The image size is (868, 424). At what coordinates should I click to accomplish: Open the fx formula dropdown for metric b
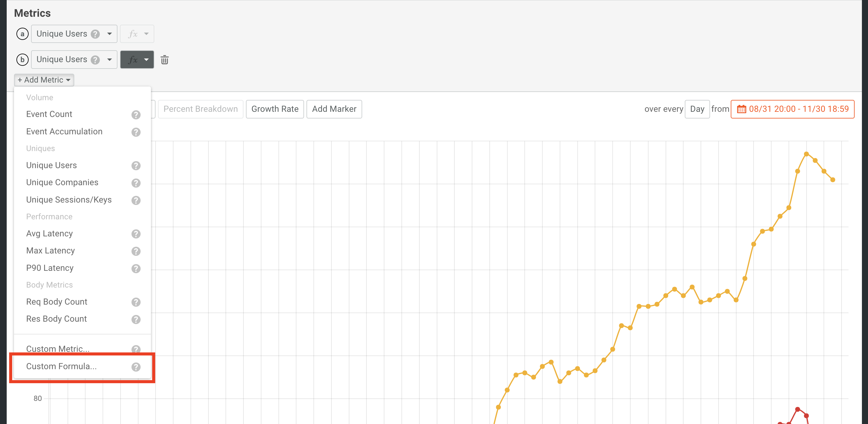point(137,60)
